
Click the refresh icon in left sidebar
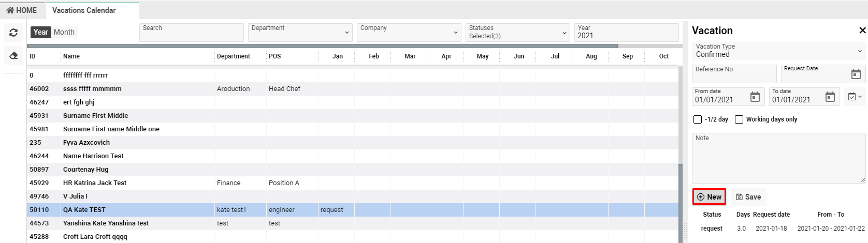point(13,33)
